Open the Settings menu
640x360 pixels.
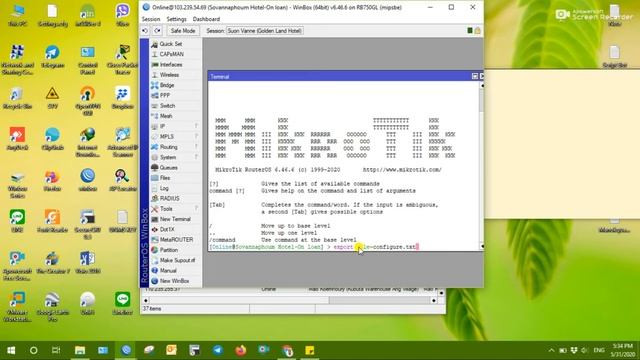pos(176,19)
